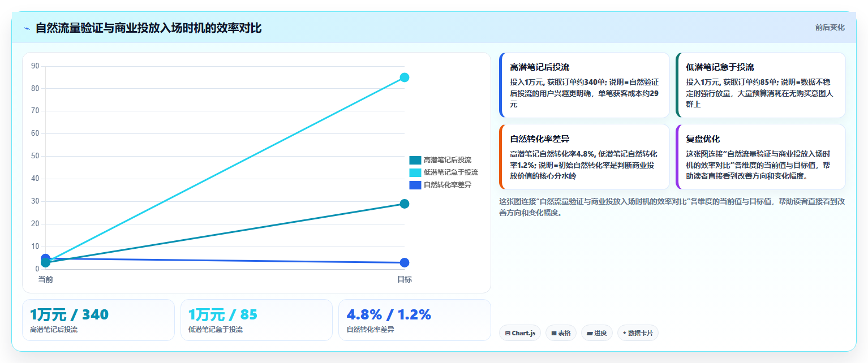Toggle 自然转化率差异 legend entry
Screen dimensions: 868x363
point(440,185)
